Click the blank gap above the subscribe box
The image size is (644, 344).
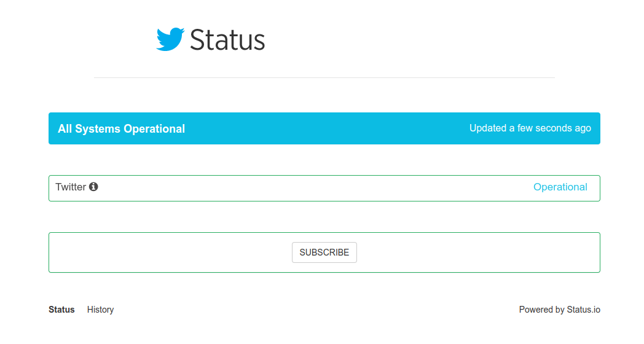tap(324, 217)
